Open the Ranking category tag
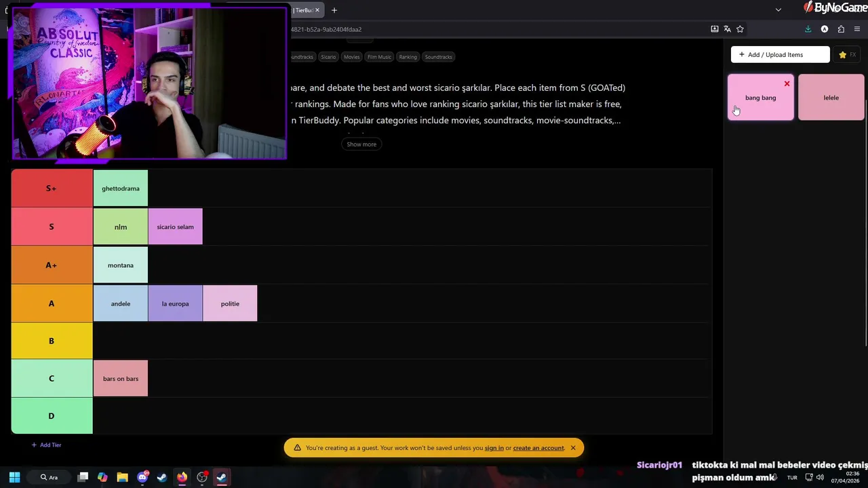868x488 pixels. (408, 57)
